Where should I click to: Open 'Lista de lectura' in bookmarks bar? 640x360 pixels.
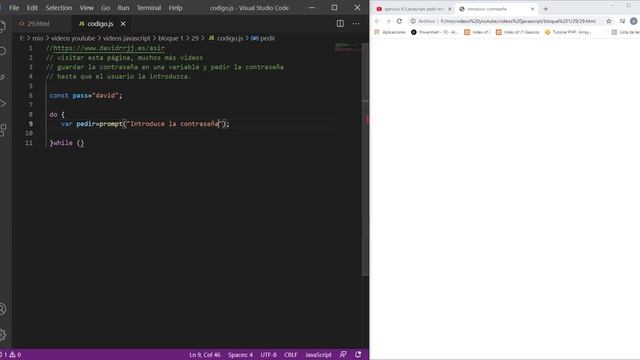626,32
